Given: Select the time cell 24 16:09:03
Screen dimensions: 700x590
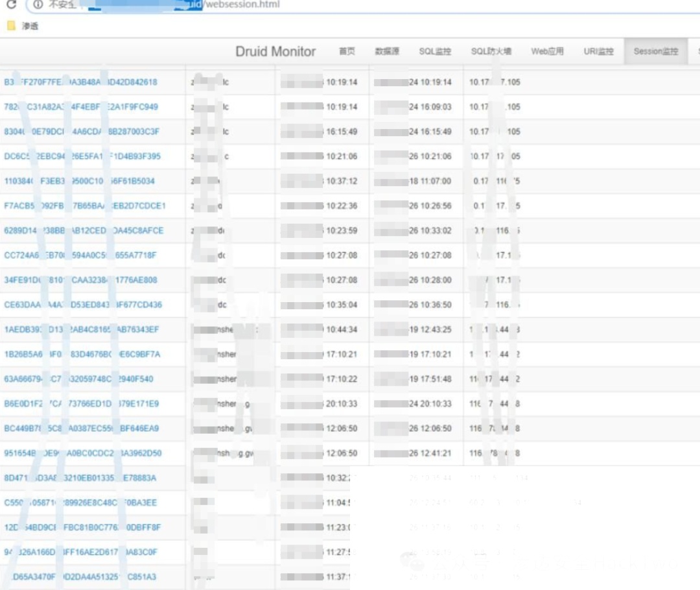Looking at the screenshot, I should (430, 107).
